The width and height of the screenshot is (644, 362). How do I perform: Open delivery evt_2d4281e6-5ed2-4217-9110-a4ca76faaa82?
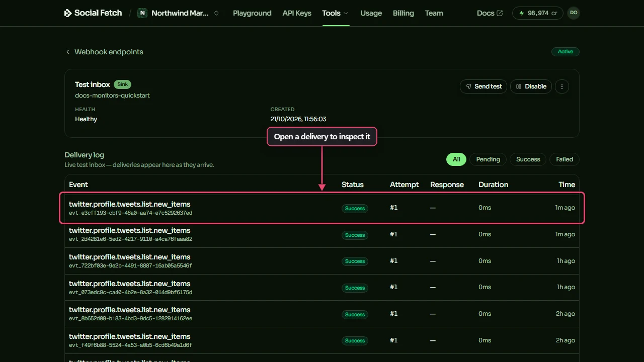322,234
